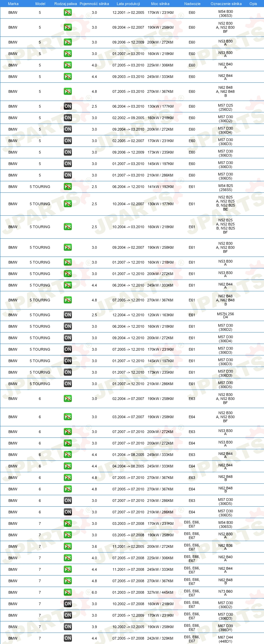Click the date range 01.2003 -> 07.2008

tap(128, 592)
